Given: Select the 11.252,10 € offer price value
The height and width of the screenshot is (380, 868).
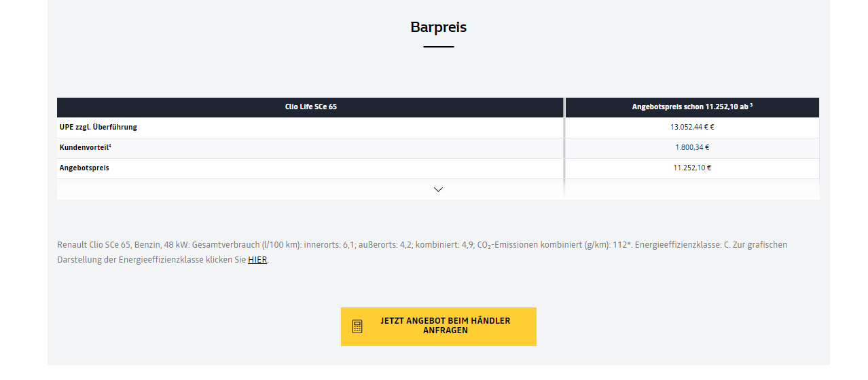Looking at the screenshot, I should [692, 168].
